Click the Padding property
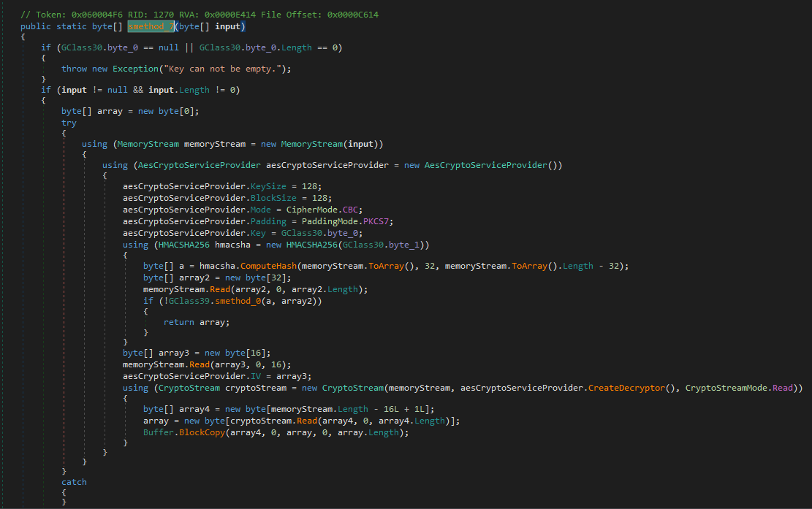The height and width of the screenshot is (509, 812). tap(268, 221)
